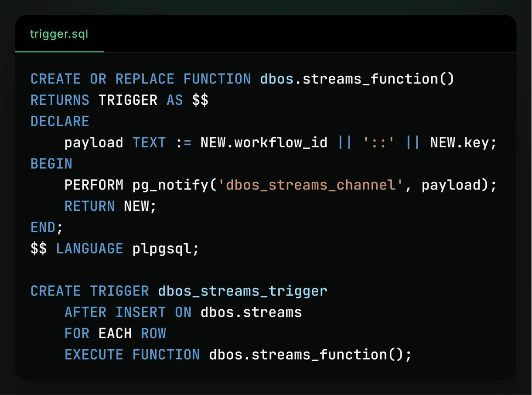Click NEW.workflow_id in the payload line

[x=264, y=143]
